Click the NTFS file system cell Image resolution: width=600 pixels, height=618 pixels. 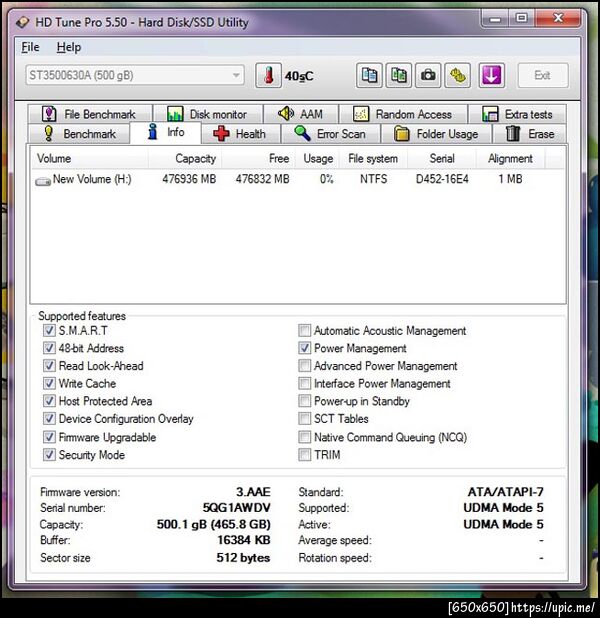(x=373, y=179)
